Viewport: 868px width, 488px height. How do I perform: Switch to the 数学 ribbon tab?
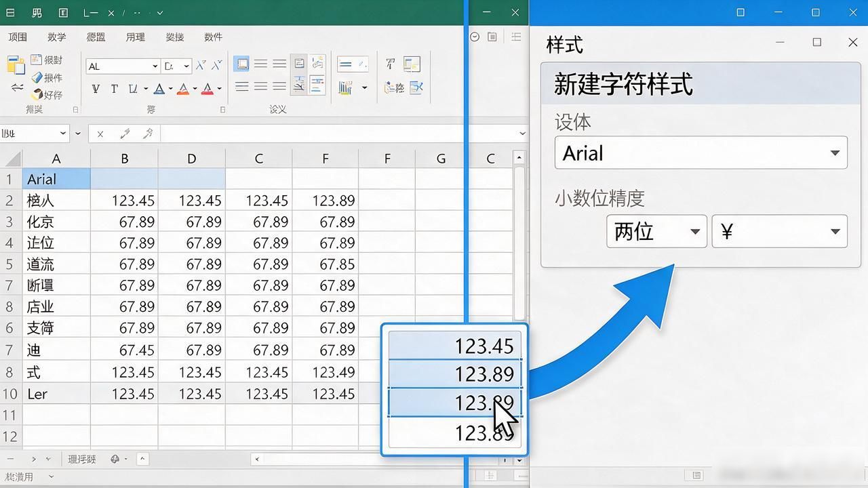[57, 37]
